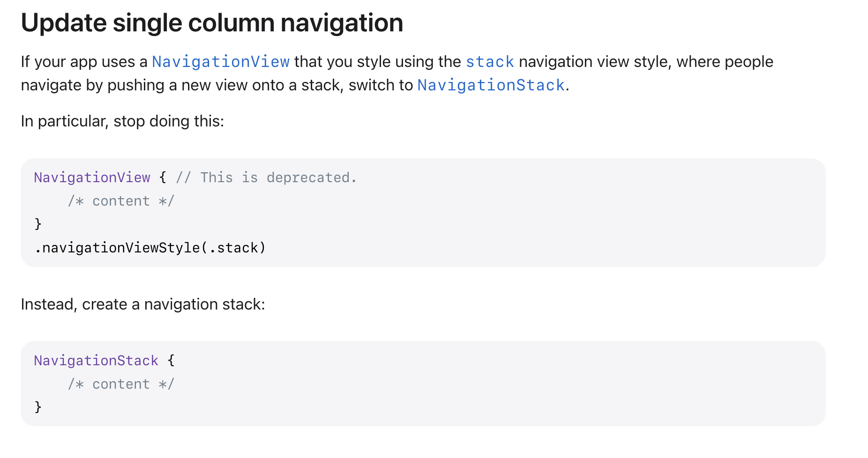
Task: Click the navigationViewStyle modifier name in code
Action: 121,248
